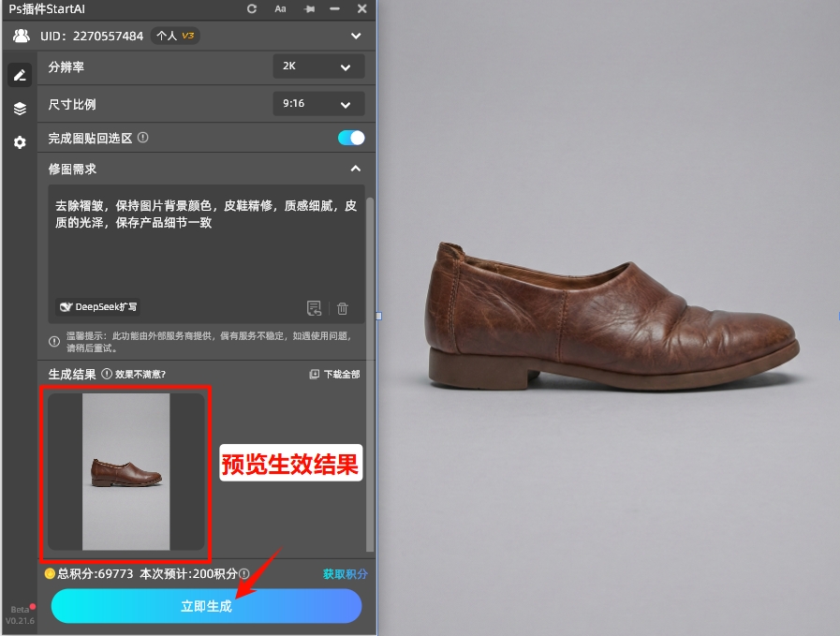Image resolution: width=840 pixels, height=636 pixels.
Task: Open the settings gear in the sidebar
Action: coord(19,142)
